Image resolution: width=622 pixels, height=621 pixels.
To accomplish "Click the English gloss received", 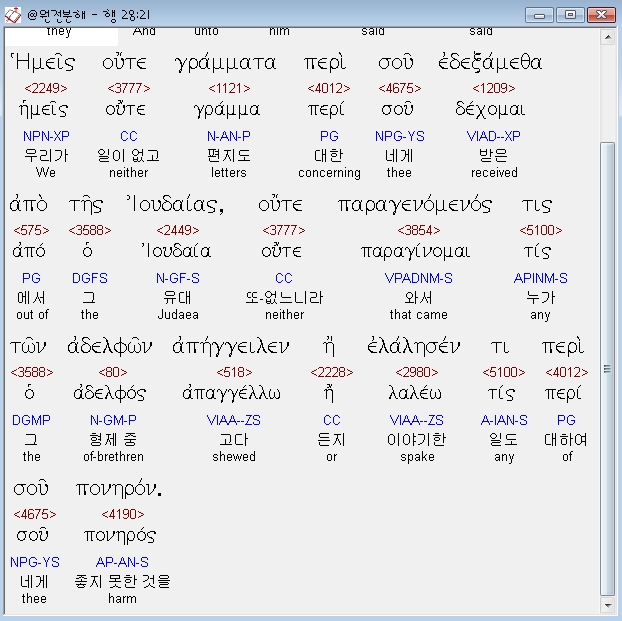I will [x=494, y=173].
